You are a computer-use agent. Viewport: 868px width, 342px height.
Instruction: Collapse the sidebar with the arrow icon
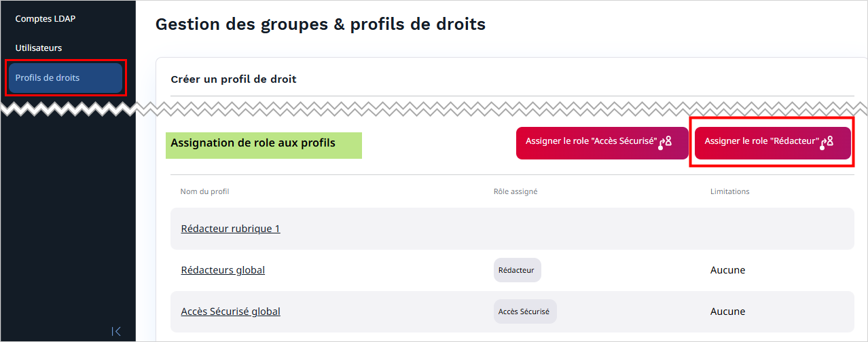116,331
